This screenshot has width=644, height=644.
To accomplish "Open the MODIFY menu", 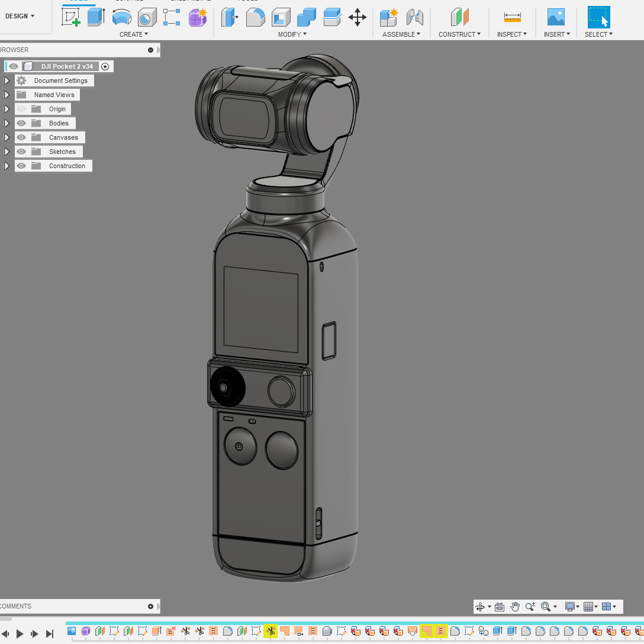I will [292, 34].
